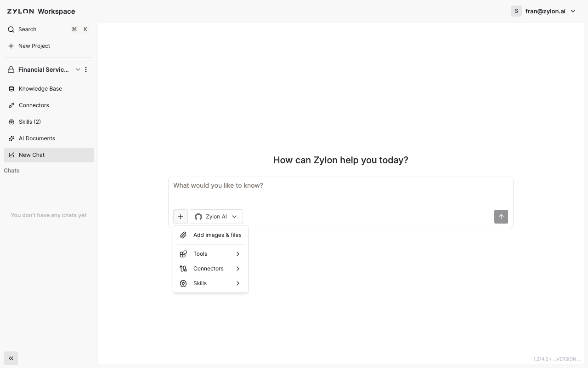Toggle the plus attachment menu button

point(181,217)
